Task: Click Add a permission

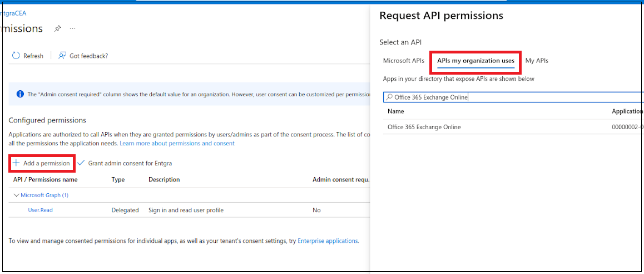Action: [x=42, y=163]
